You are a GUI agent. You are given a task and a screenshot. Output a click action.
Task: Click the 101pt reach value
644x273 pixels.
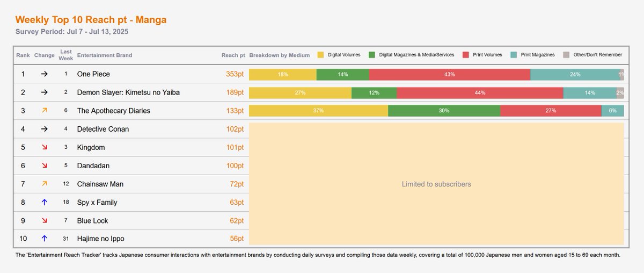[235, 147]
